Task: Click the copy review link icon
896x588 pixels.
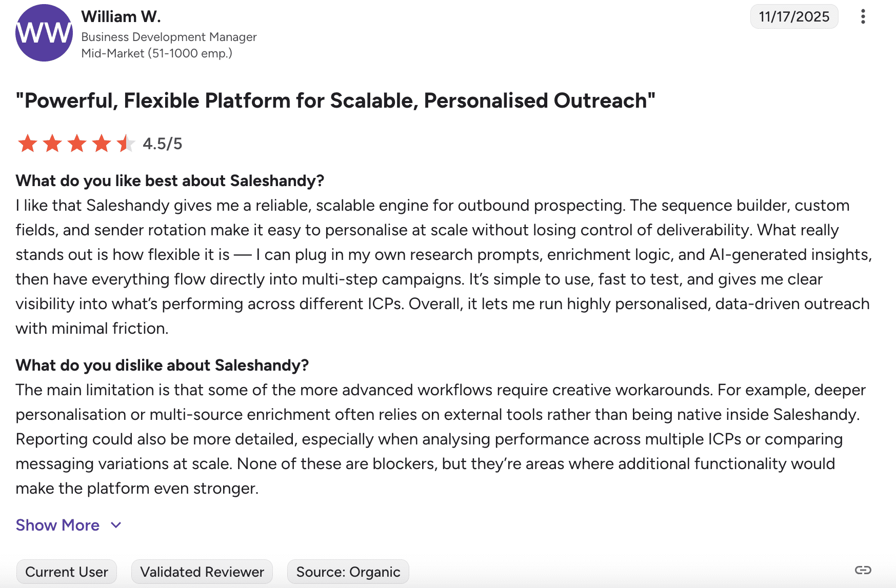Action: (863, 570)
